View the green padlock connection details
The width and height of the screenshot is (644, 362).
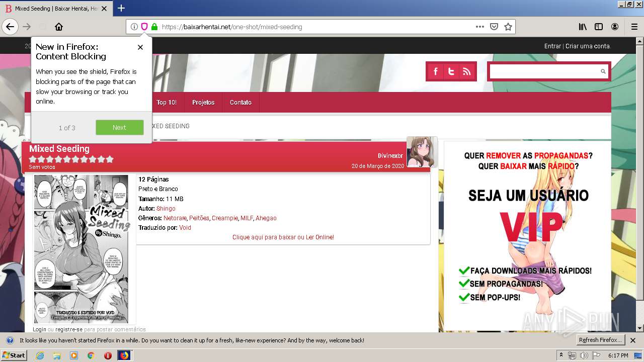tap(154, 27)
